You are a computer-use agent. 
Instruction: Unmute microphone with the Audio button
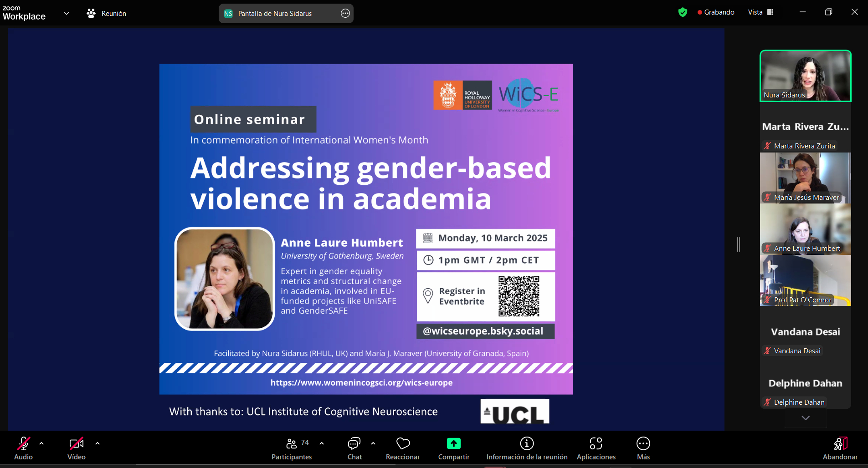23,448
